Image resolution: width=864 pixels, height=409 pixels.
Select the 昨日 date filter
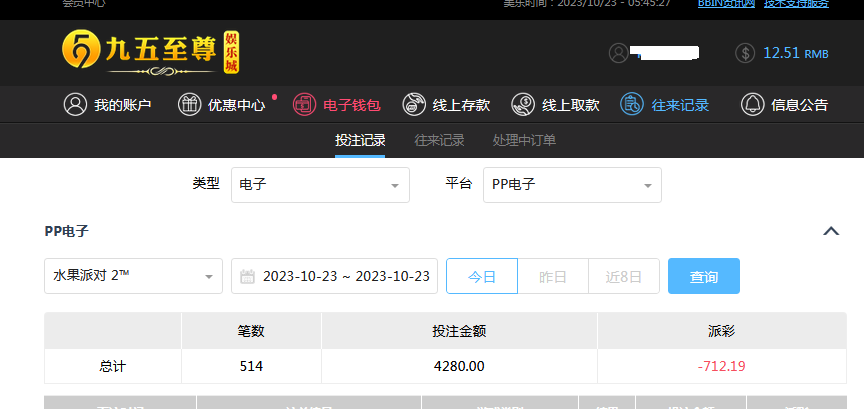[x=553, y=276]
